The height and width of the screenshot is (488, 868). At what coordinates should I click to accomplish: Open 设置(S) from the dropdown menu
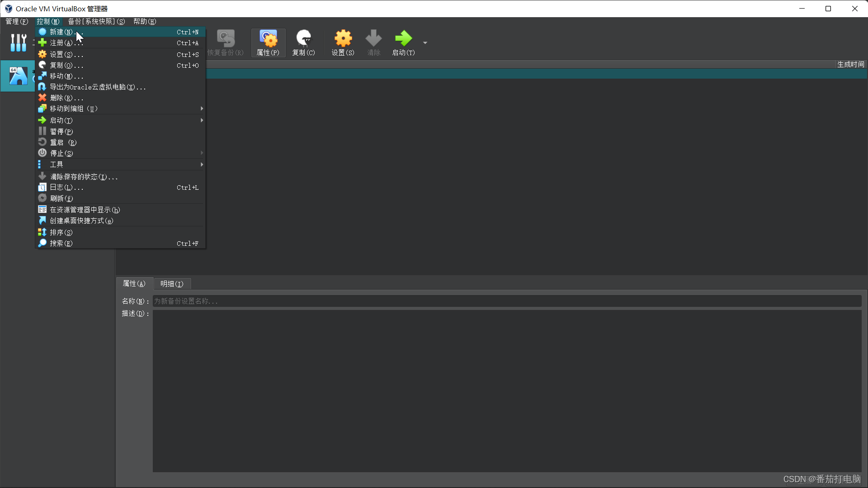[x=120, y=55]
